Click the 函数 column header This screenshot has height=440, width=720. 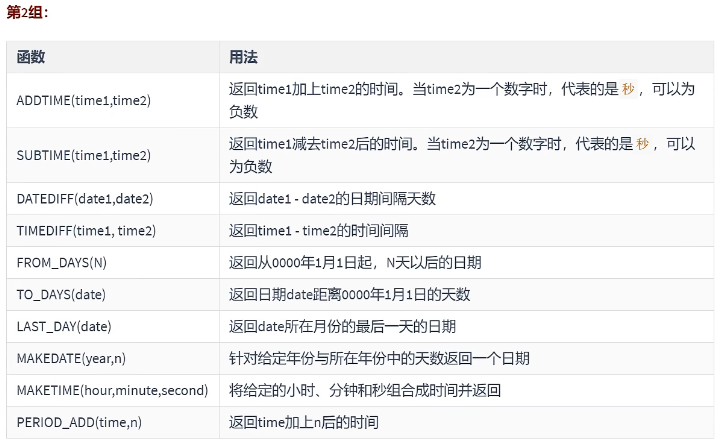tap(31, 58)
